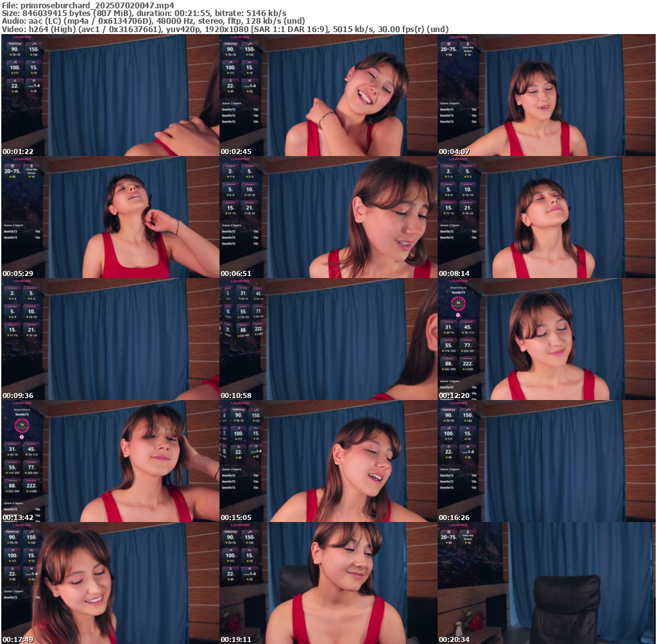
Task: Open the frame thumbnail at 00:06:51
Action: coord(328,217)
